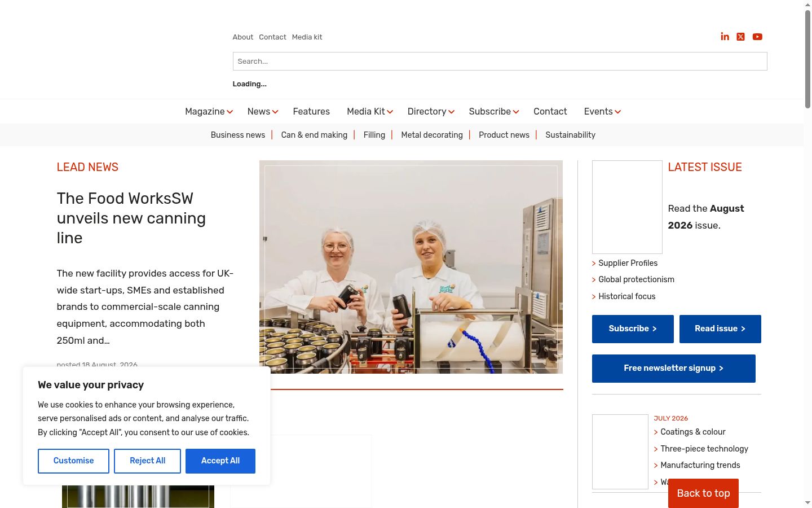812x508 pixels.
Task: Expand the News menu chevron
Action: 275,112
